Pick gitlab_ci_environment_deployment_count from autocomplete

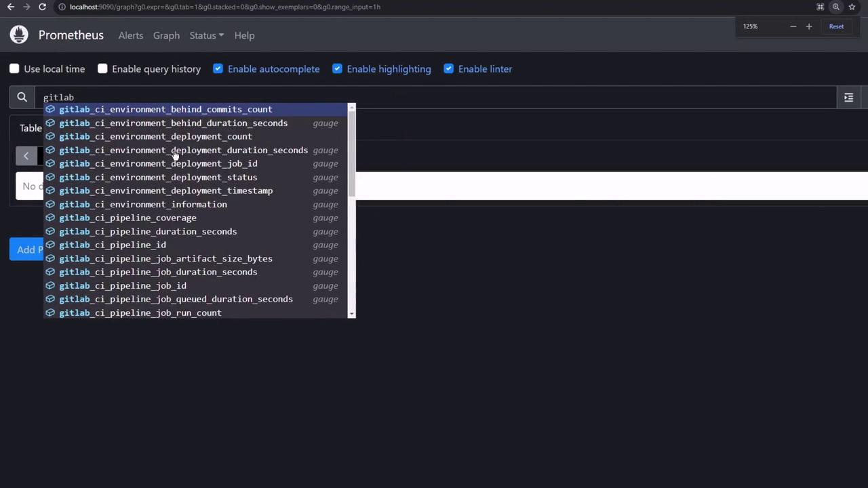(196, 136)
